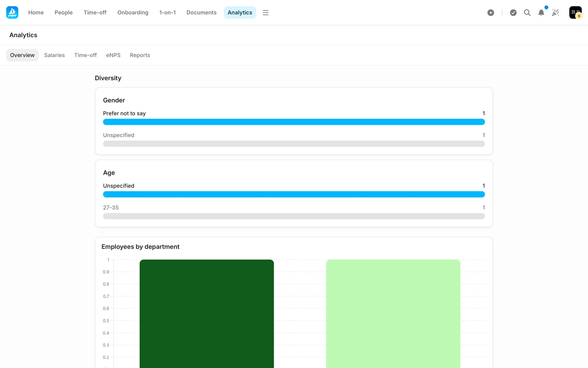Open the notifications bell

541,13
